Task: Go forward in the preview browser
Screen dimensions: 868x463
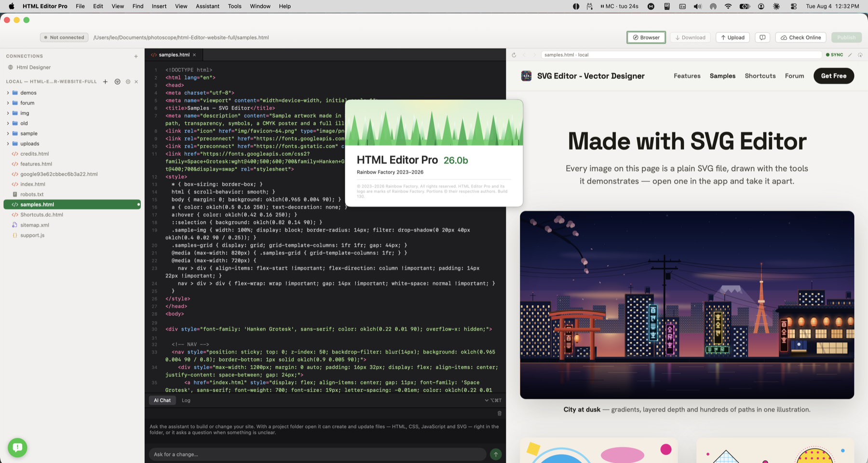Action: (x=534, y=55)
